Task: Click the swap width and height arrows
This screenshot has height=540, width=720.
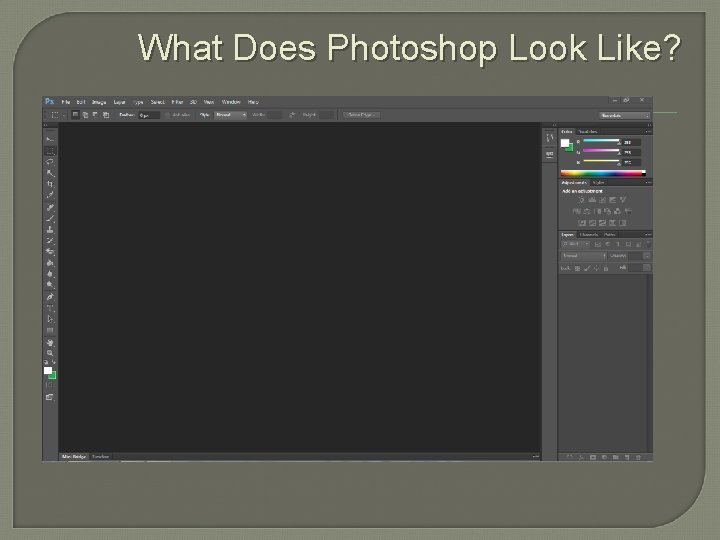Action: coord(292,115)
